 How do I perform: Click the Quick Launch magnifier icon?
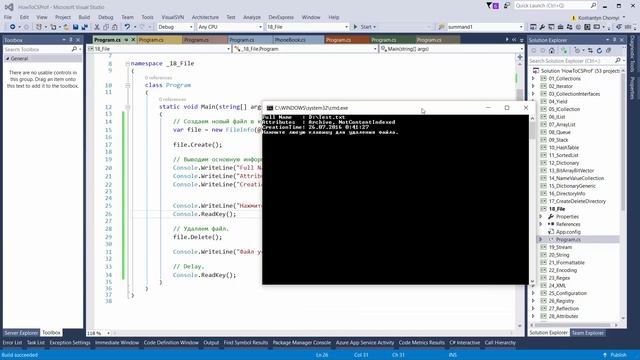click(593, 6)
